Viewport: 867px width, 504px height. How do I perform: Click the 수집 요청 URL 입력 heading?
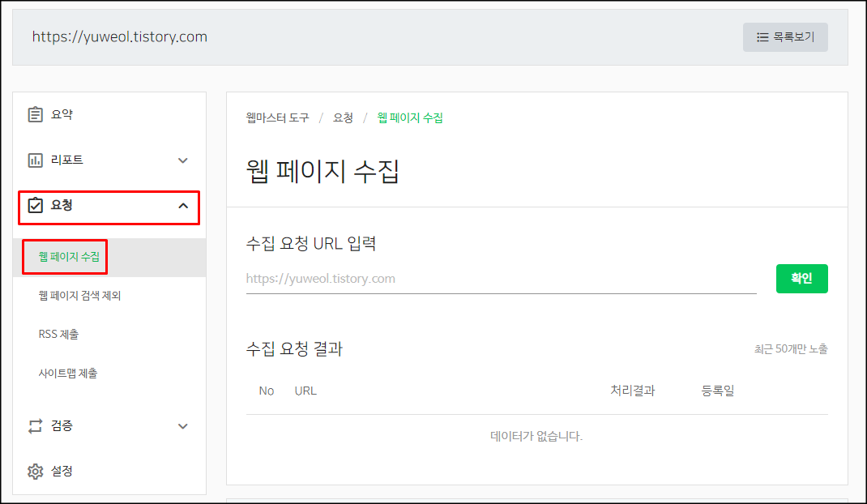pyautogui.click(x=311, y=243)
